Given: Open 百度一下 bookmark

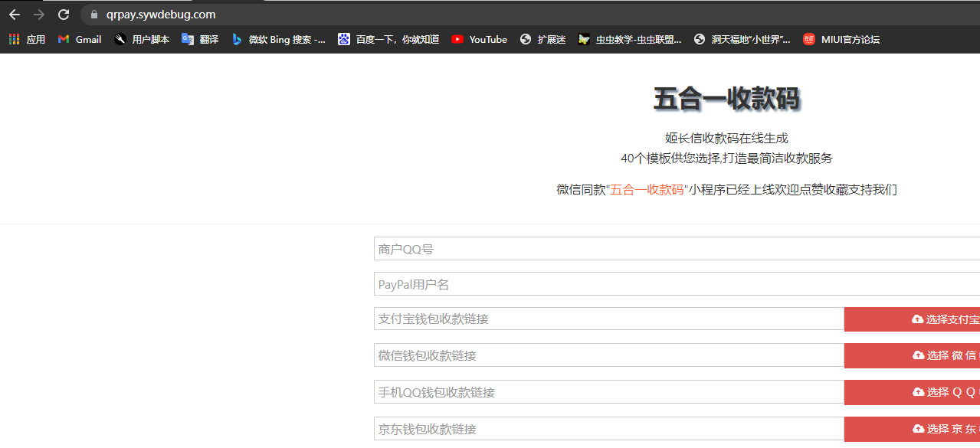Looking at the screenshot, I should coord(391,39).
